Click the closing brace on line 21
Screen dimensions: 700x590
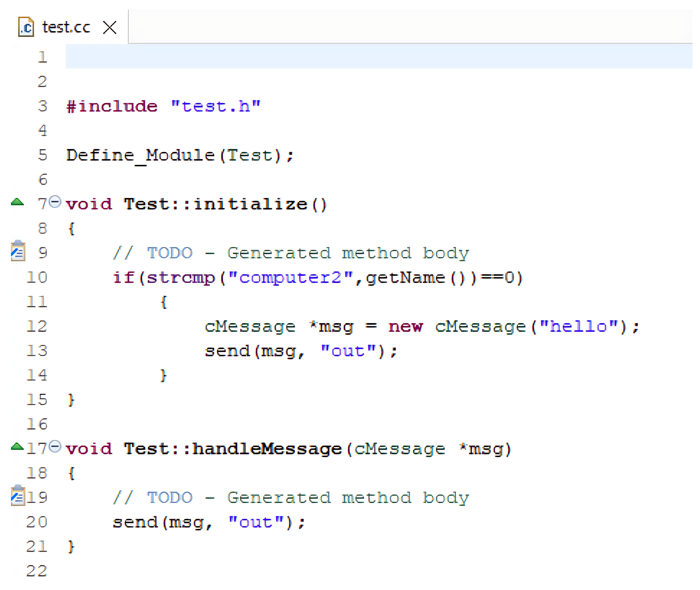click(71, 547)
